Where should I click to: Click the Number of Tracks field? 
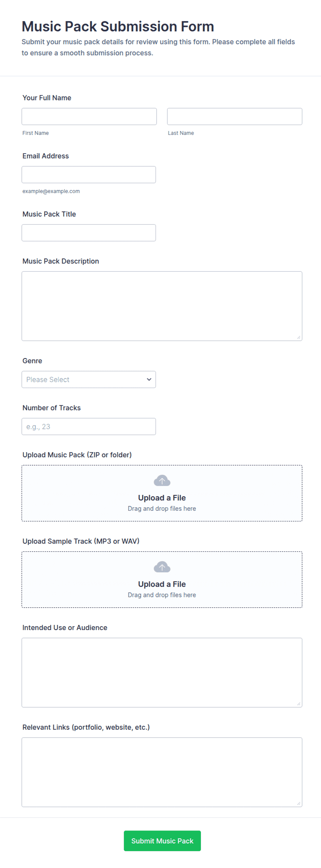(x=89, y=427)
